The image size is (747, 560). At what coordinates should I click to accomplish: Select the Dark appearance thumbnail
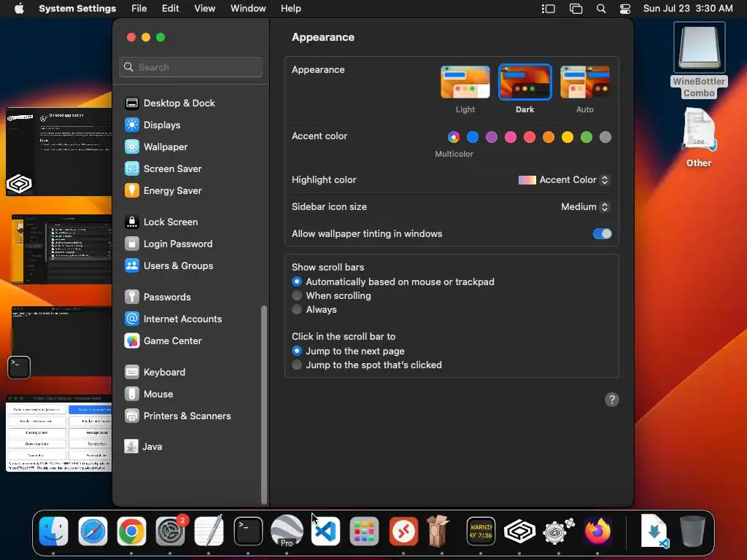coord(525,82)
